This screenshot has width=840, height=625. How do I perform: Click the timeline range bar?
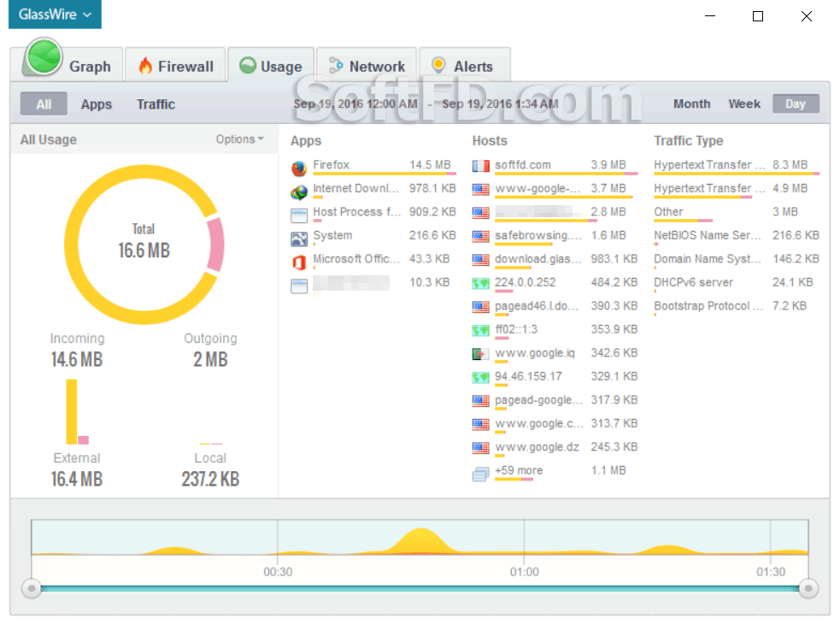click(x=420, y=588)
